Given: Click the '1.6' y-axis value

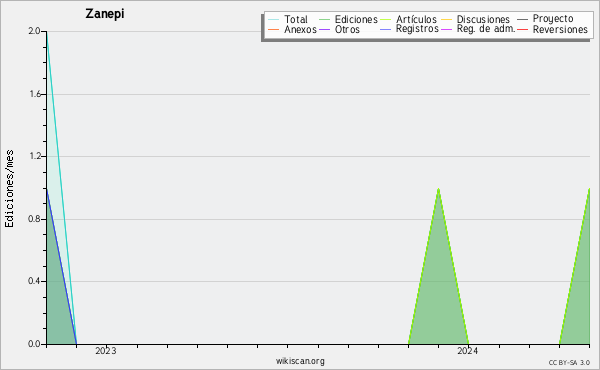Looking at the screenshot, I should click(x=34, y=94).
